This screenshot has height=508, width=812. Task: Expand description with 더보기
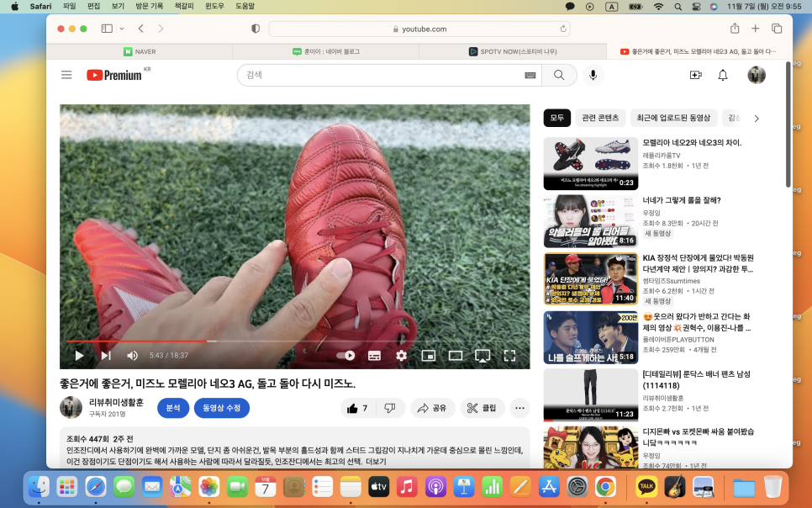[376, 462]
